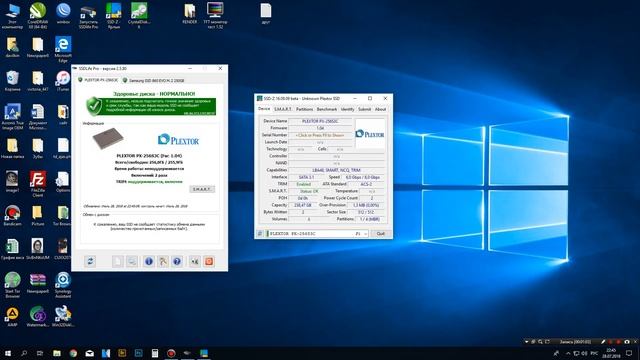Select the Device tab in SSD-Z
Screen dimensions: 640x360
click(264, 109)
